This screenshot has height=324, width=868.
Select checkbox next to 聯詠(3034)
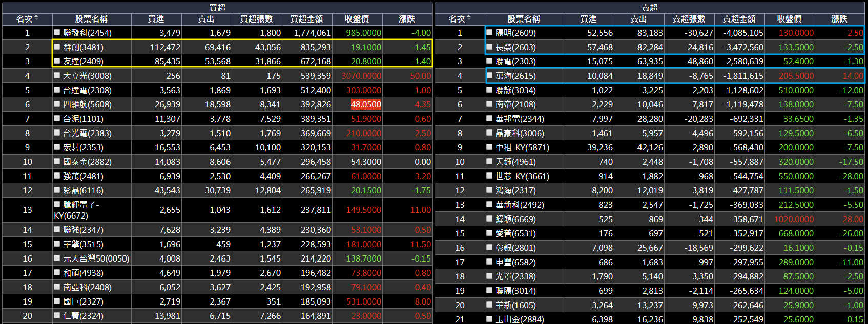point(490,90)
